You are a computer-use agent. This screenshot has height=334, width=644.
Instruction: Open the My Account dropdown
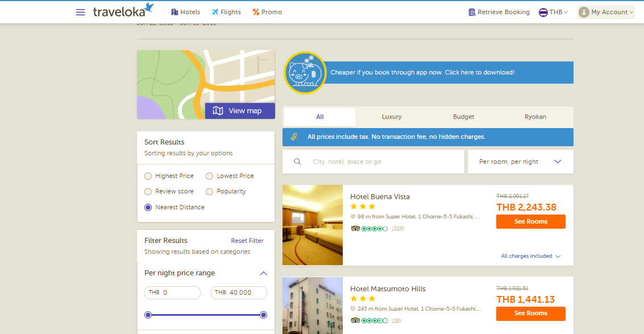tap(606, 13)
